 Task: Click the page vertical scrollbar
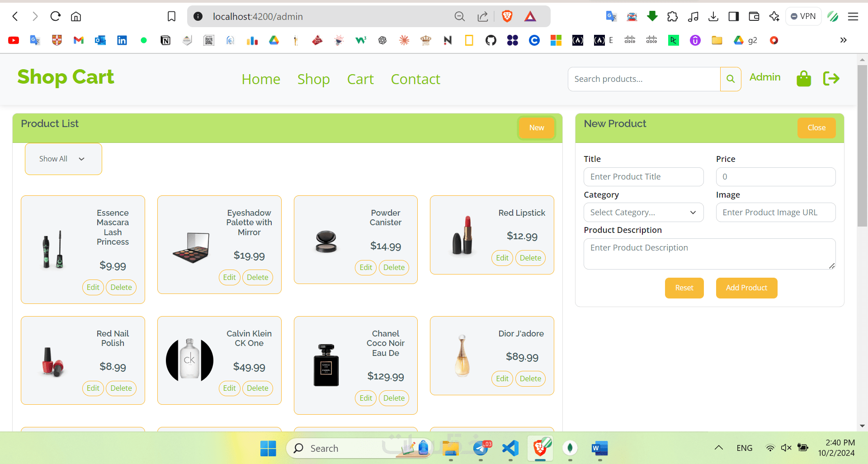[x=862, y=145]
